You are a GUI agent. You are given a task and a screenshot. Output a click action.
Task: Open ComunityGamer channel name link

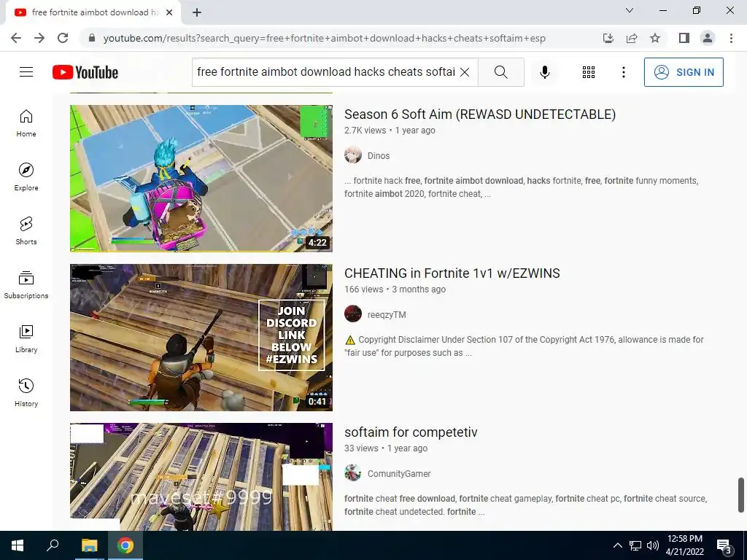tap(399, 474)
